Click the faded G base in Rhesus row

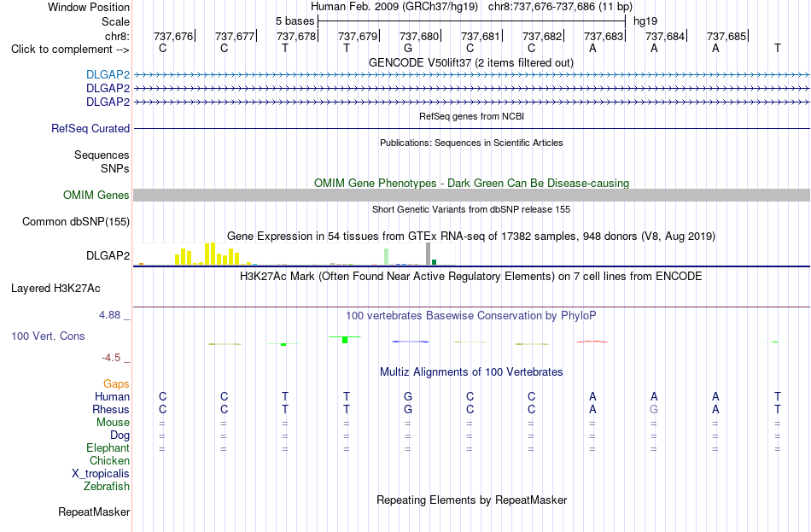(x=654, y=410)
